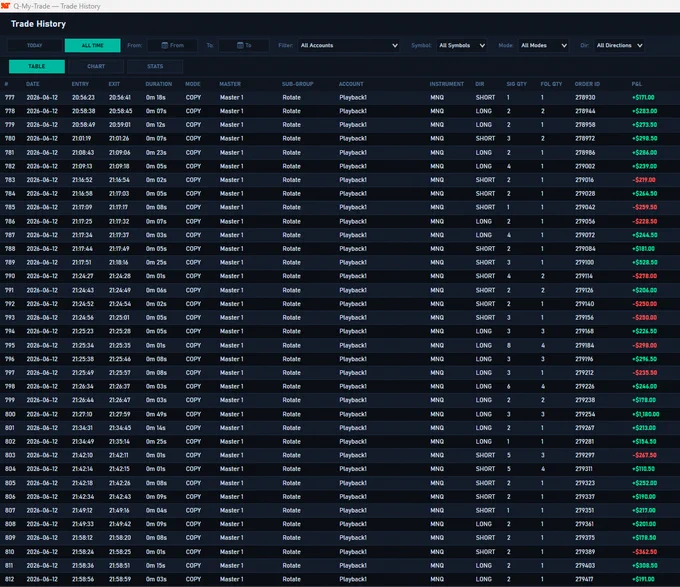
Task: Select the TODAY filter button
Action: 35,45
